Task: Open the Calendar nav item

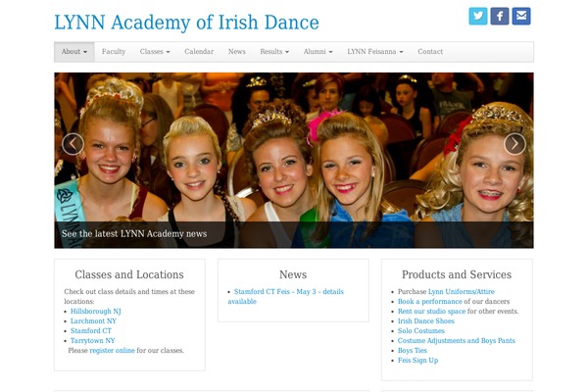Action: (199, 52)
